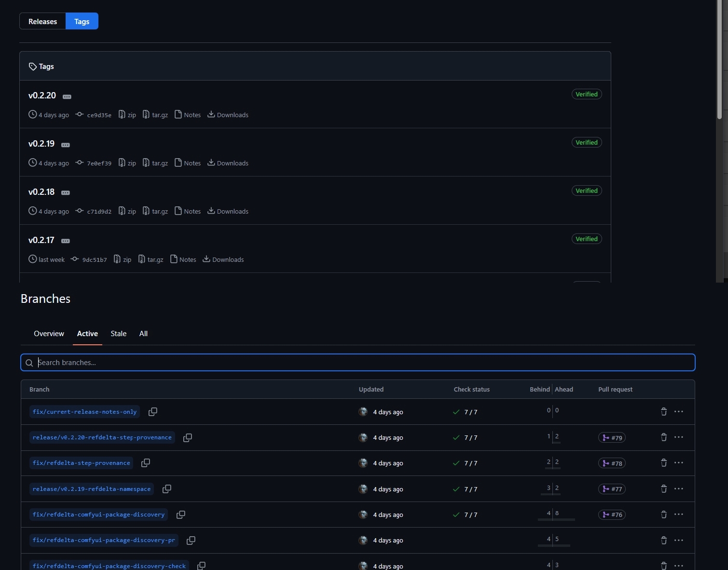Copy branch name release/v0.2.20-refdelta-step-provenance
The width and height of the screenshot is (728, 570).
(x=188, y=437)
